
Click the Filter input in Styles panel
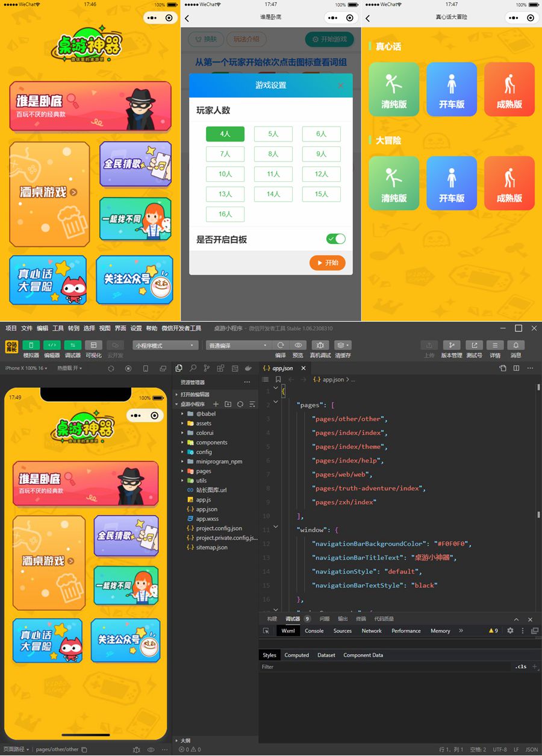pyautogui.click(x=385, y=667)
